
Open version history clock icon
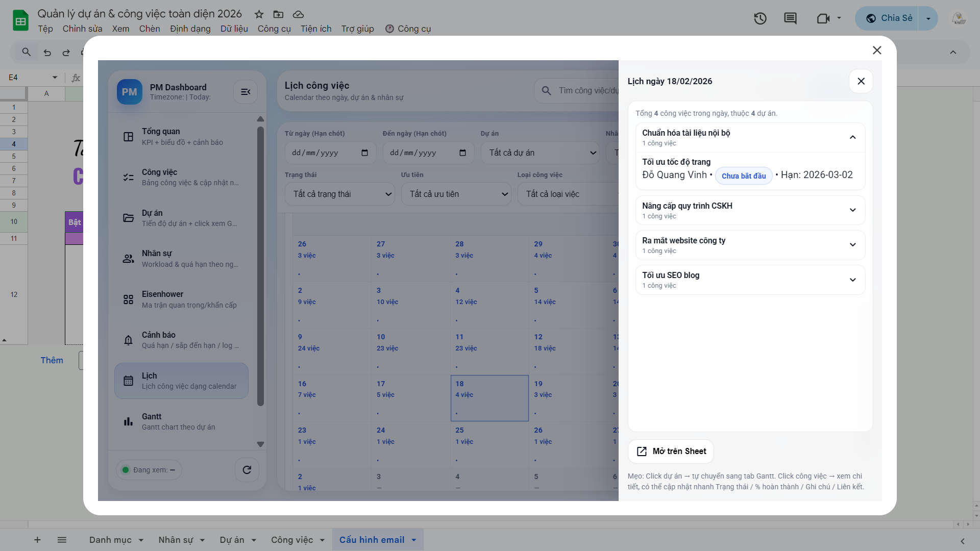tap(760, 19)
